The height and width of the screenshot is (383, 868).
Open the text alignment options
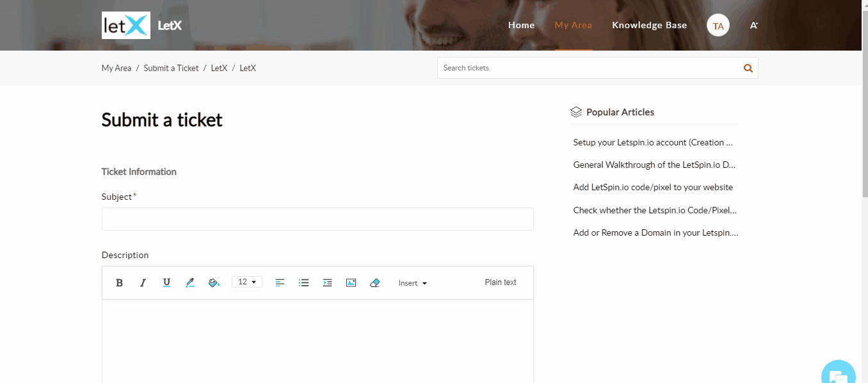click(280, 282)
